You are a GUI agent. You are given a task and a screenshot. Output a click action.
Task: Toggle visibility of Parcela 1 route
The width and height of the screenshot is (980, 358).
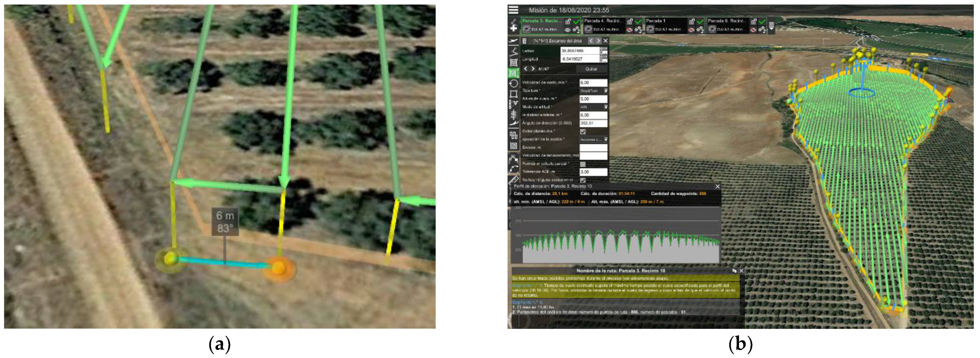pyautogui.click(x=692, y=30)
